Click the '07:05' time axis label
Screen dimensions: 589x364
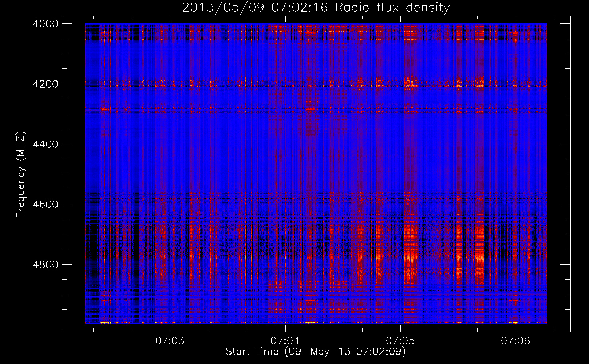coord(400,341)
